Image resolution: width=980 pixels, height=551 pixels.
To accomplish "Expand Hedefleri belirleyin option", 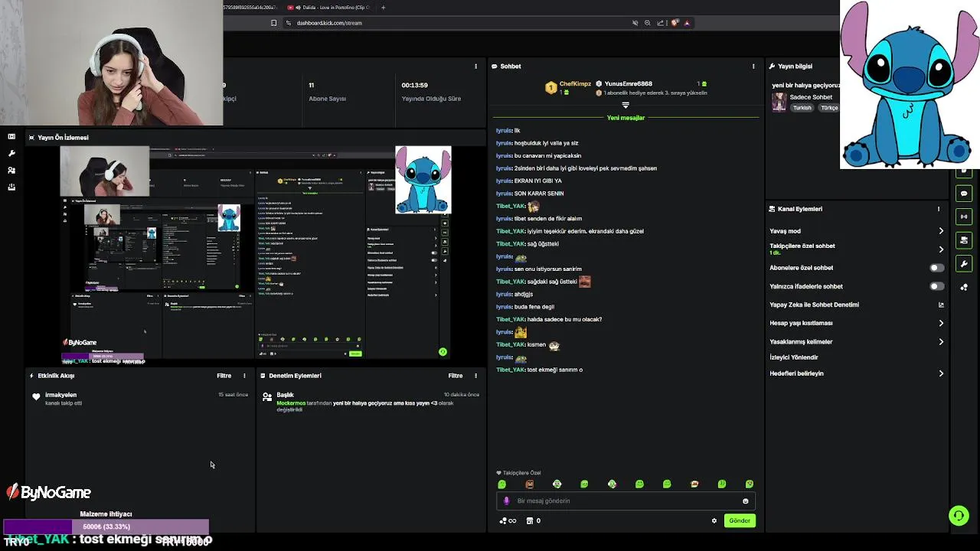I will point(941,373).
